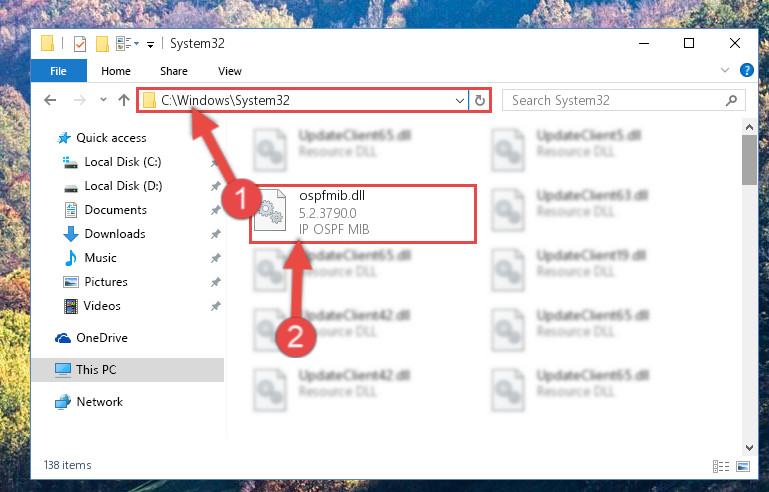Screen dimensions: 769x492
Task: Click the pin icon next to Local Disk (D:)
Action: 215,186
